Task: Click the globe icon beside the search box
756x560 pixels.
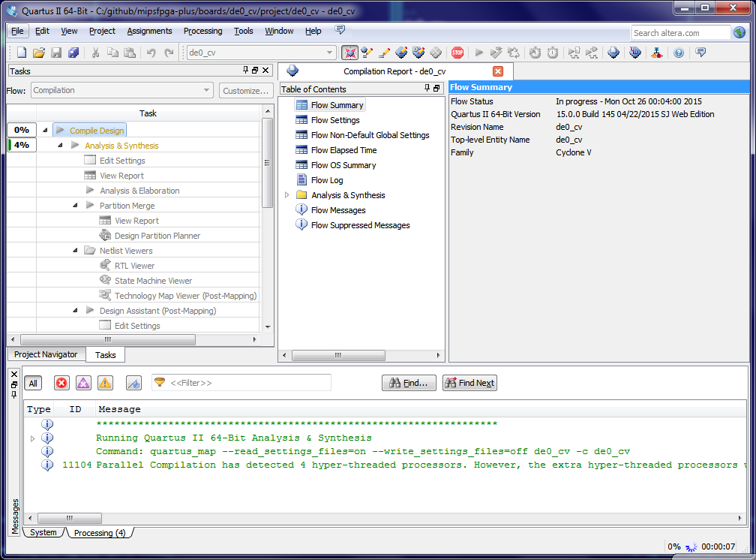Action: coord(739,32)
